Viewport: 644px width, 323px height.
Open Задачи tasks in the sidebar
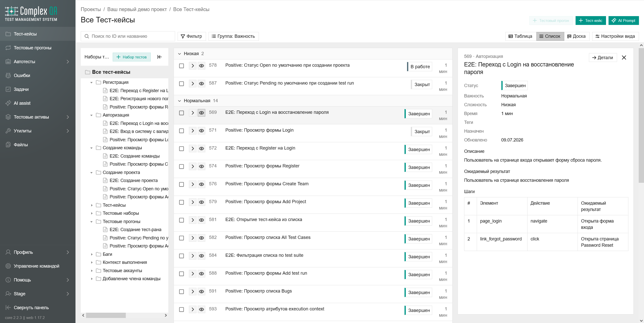[x=38, y=89]
